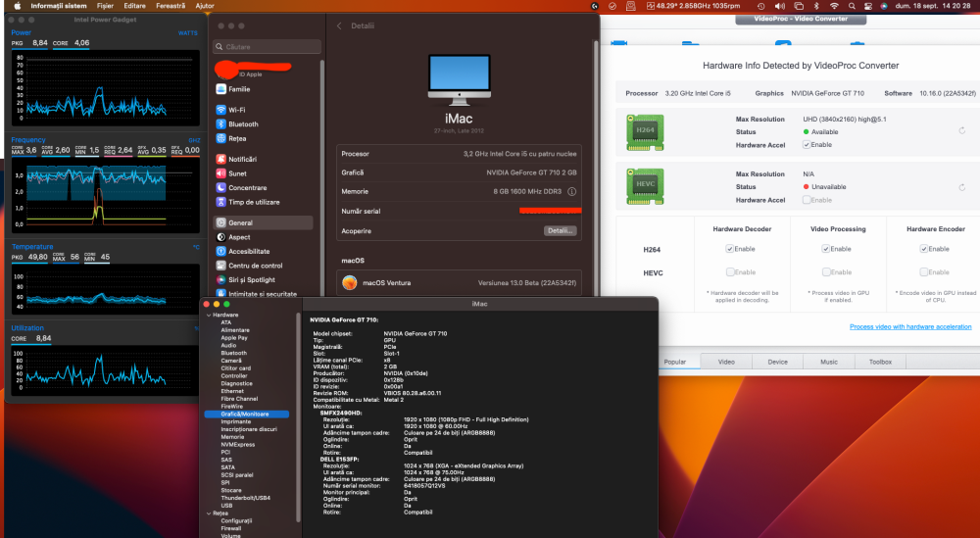Screen dimensions: 980x538
Task: Toggle H264 Hardware Encoder Enable checkbox
Action: click(924, 249)
